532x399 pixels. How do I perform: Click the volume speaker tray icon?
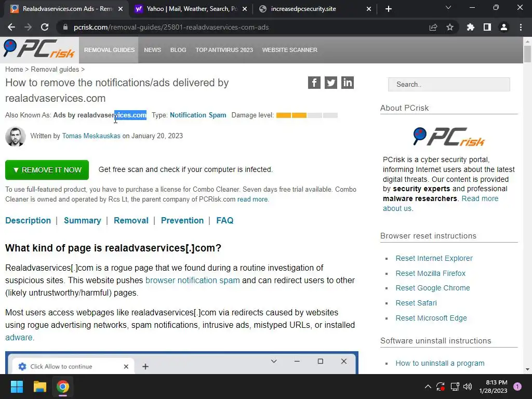coord(468,387)
